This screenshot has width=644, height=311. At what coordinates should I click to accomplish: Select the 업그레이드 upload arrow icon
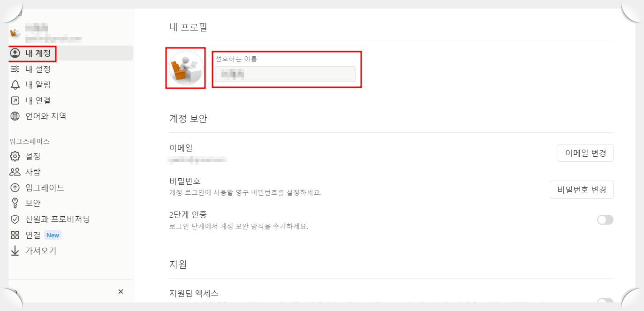16,187
